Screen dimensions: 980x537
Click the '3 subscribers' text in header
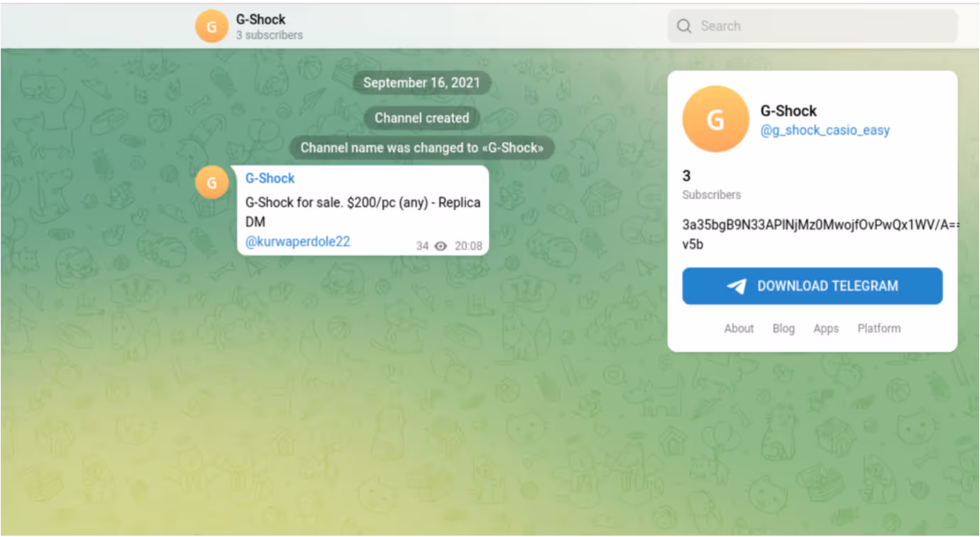tap(270, 35)
